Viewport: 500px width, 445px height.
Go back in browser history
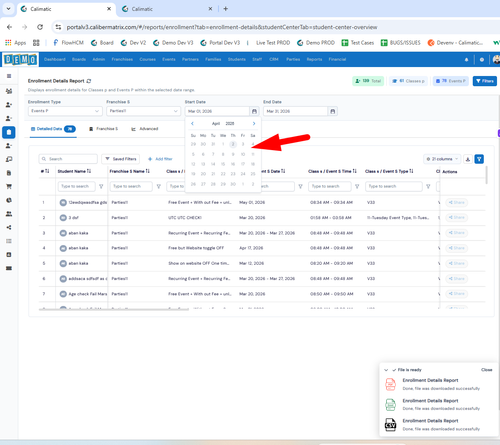point(9,27)
